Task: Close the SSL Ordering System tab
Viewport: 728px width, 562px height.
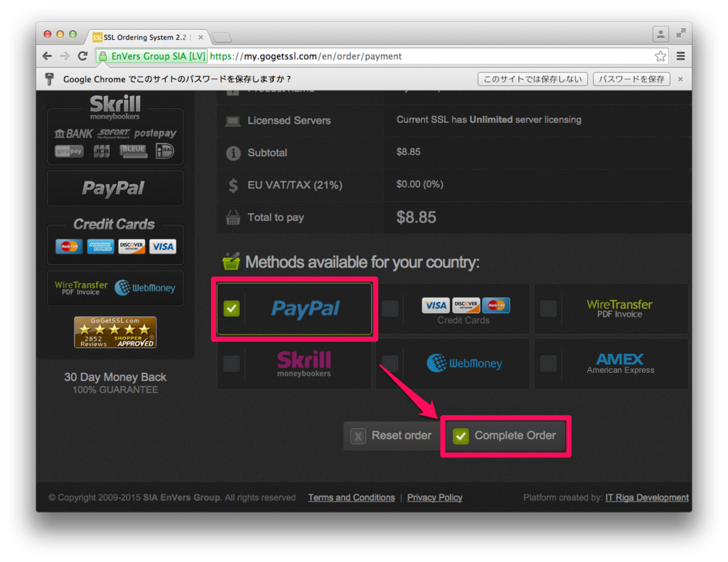Action: pos(200,37)
